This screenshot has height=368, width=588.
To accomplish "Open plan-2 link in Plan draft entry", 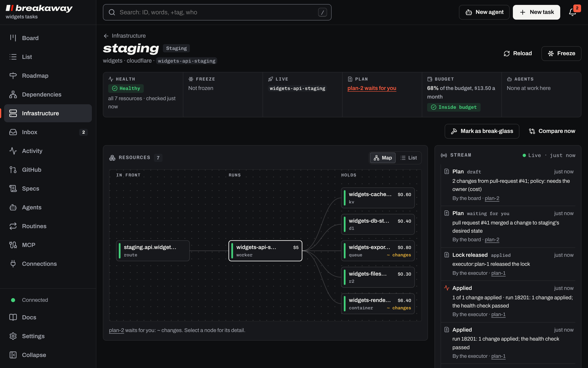I will pos(492,198).
